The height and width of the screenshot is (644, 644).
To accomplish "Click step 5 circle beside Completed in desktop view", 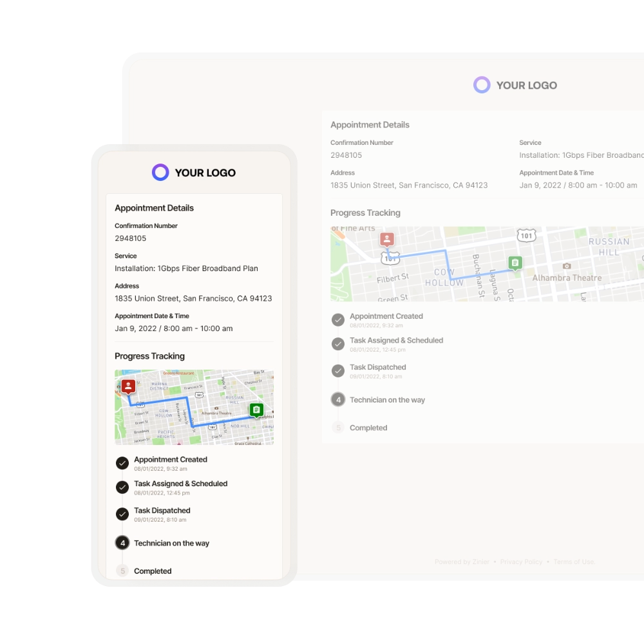I will pyautogui.click(x=339, y=428).
